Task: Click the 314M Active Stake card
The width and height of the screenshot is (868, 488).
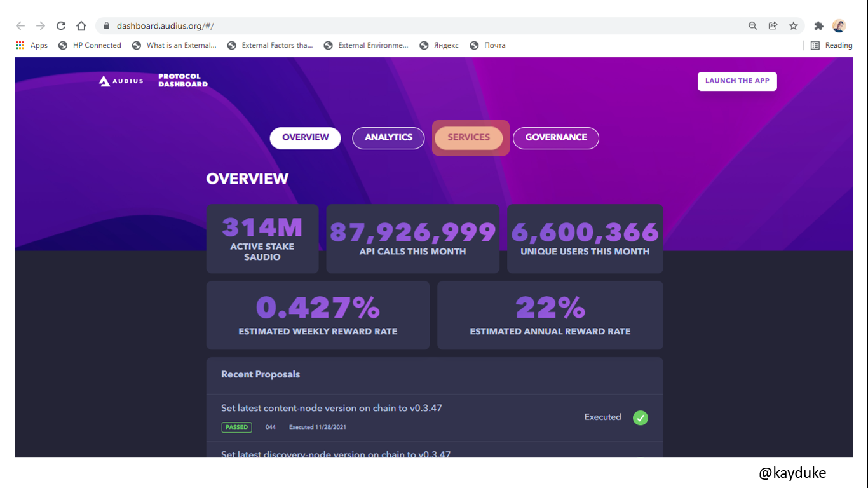Action: pyautogui.click(x=262, y=239)
